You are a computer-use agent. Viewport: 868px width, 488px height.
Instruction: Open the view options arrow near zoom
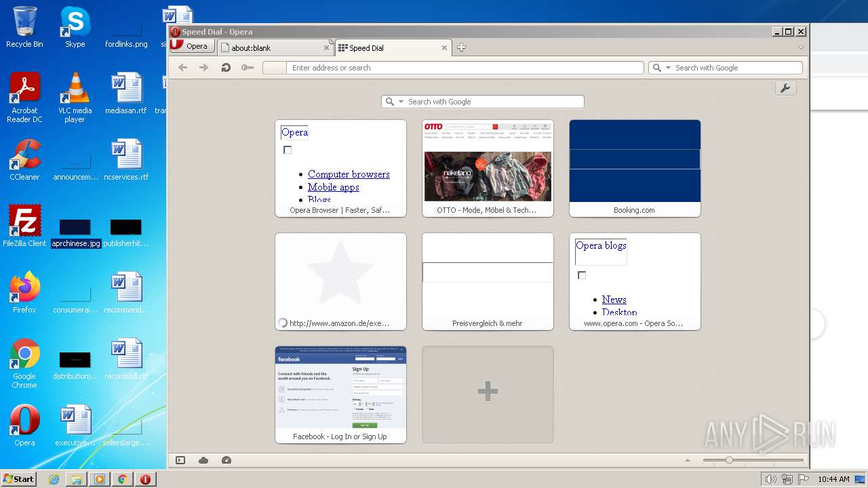coord(688,460)
